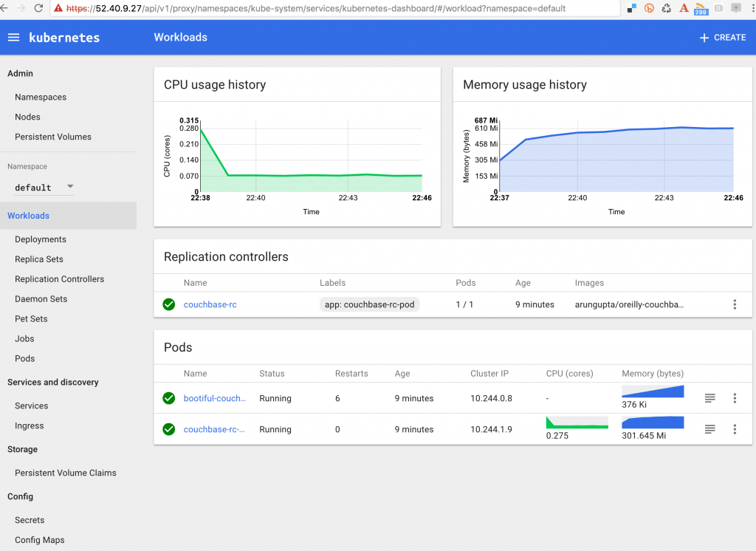Click the kubernetes logo text
This screenshot has height=551, width=756.
pos(64,38)
